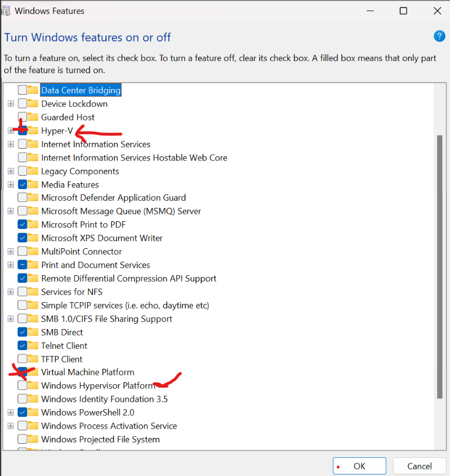Select the Simple TCPIP services label

coord(125,305)
